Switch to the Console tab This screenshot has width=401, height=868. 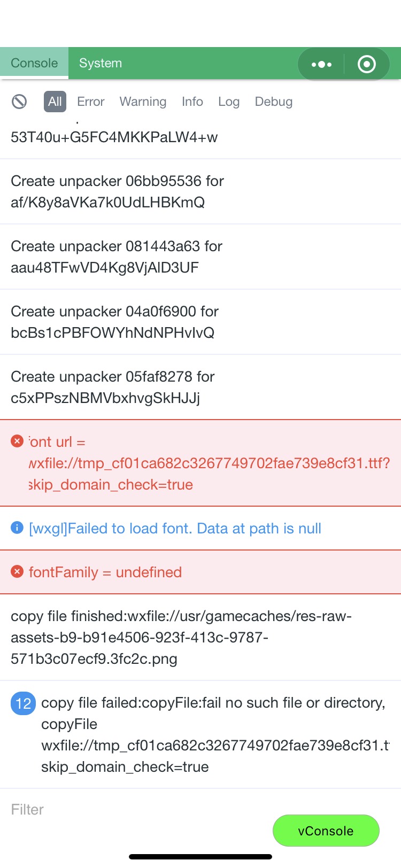pos(34,63)
